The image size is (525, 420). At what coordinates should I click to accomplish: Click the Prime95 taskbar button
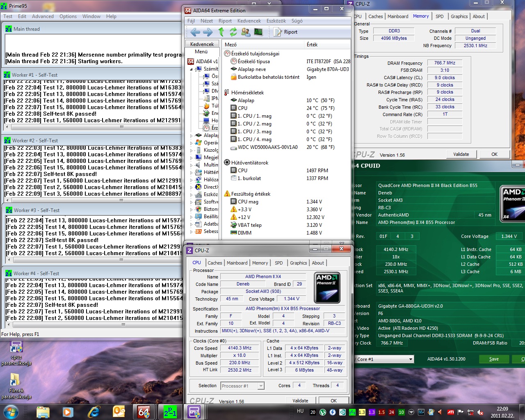coord(170,412)
